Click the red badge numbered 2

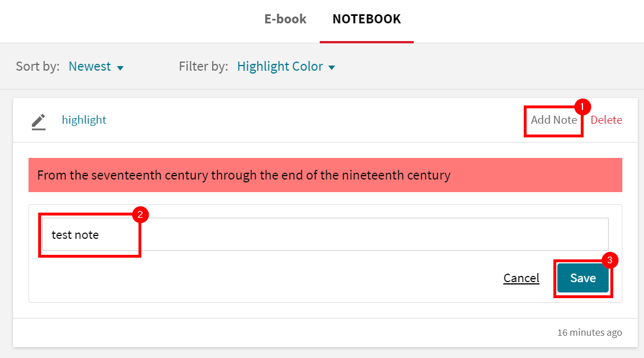pos(140,215)
